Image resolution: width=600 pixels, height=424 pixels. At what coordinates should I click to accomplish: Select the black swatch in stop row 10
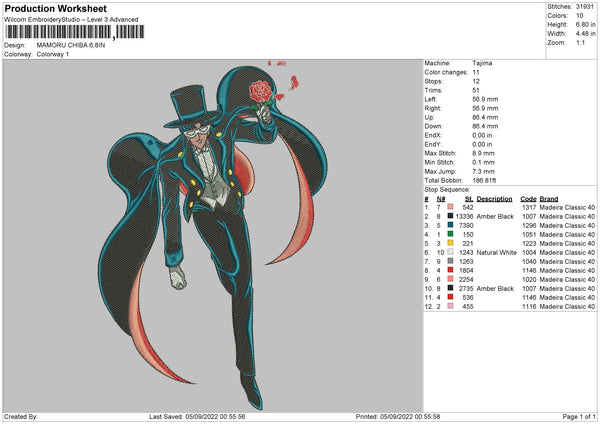[x=450, y=288]
